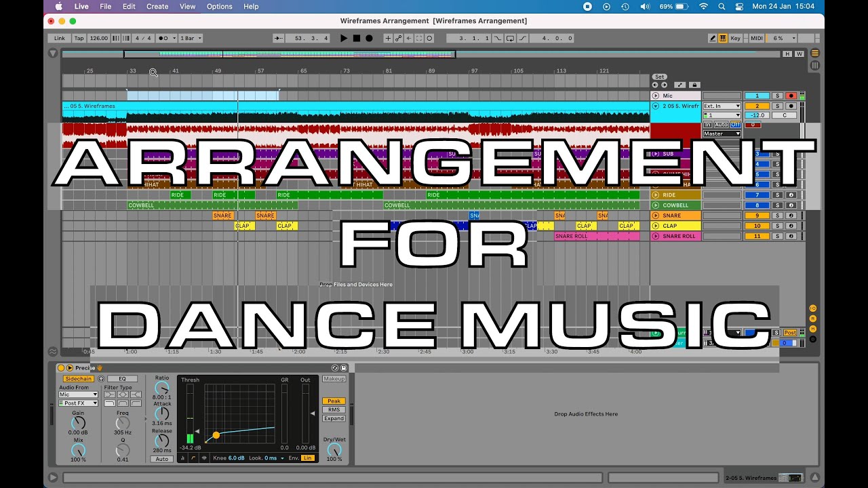The height and width of the screenshot is (488, 868).
Task: Click the -12.0 track volume field
Action: 757,115
